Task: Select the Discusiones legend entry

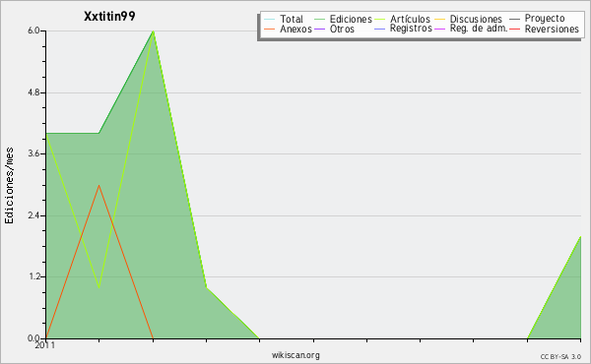Action: 476,19
